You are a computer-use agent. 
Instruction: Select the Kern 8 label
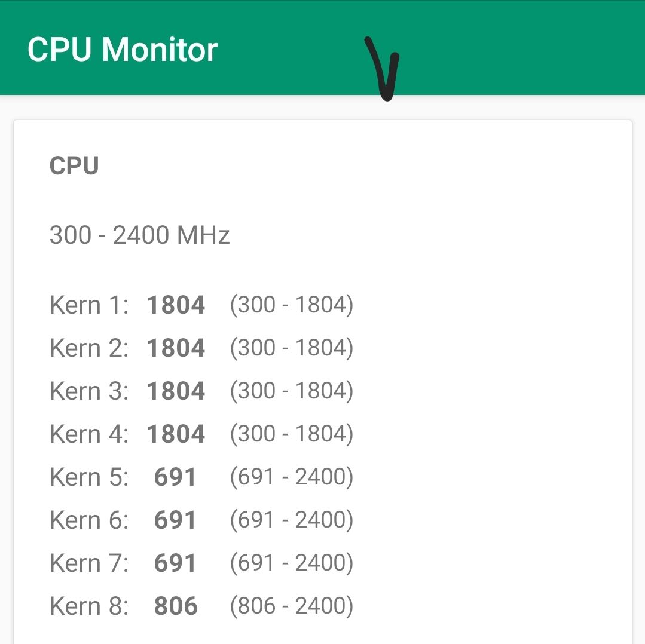click(89, 606)
